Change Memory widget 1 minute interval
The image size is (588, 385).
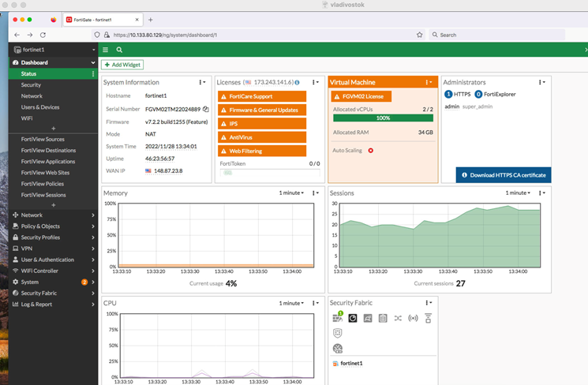pos(291,192)
